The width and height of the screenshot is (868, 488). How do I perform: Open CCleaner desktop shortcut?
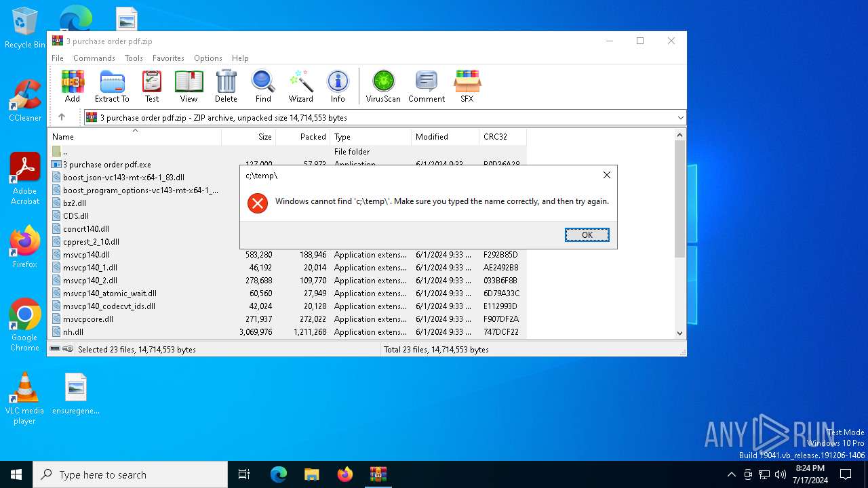coord(25,101)
